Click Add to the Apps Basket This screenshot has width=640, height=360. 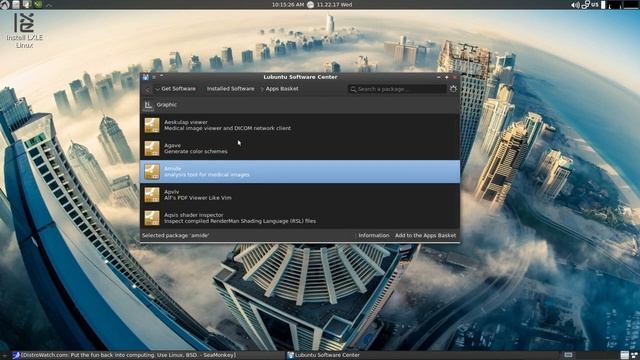coord(425,236)
